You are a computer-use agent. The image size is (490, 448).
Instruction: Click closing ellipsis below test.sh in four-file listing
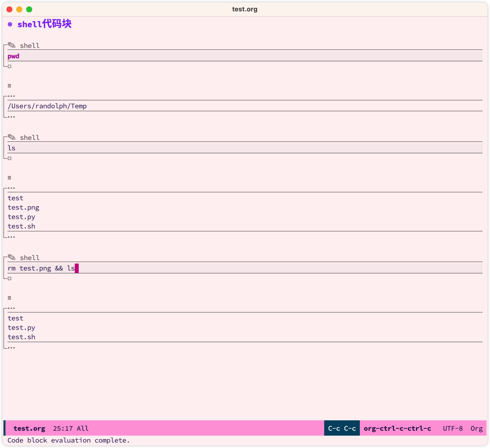click(11, 237)
